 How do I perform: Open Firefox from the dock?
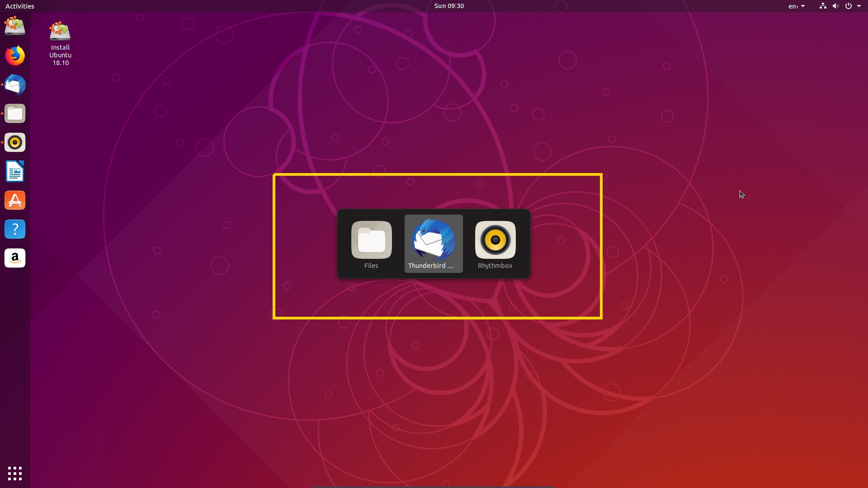coord(15,56)
